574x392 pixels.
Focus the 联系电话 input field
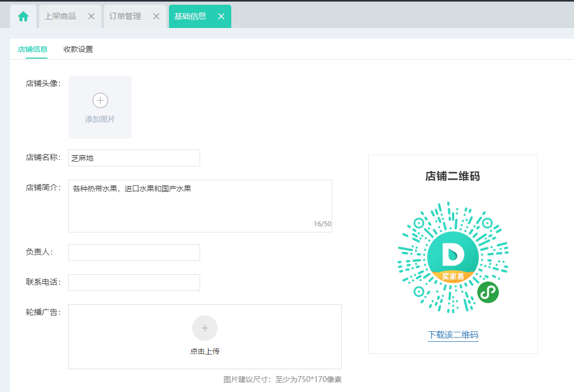(x=134, y=283)
